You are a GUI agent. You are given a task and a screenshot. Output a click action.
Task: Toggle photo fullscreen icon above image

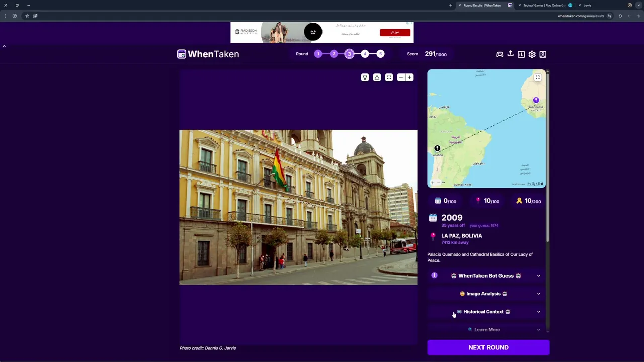click(389, 77)
